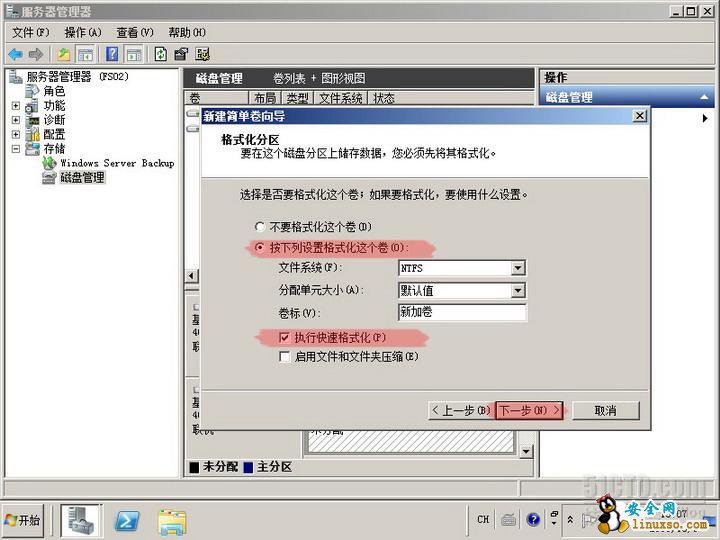Click the up one level folder icon
The height and width of the screenshot is (540, 720).
[64, 54]
